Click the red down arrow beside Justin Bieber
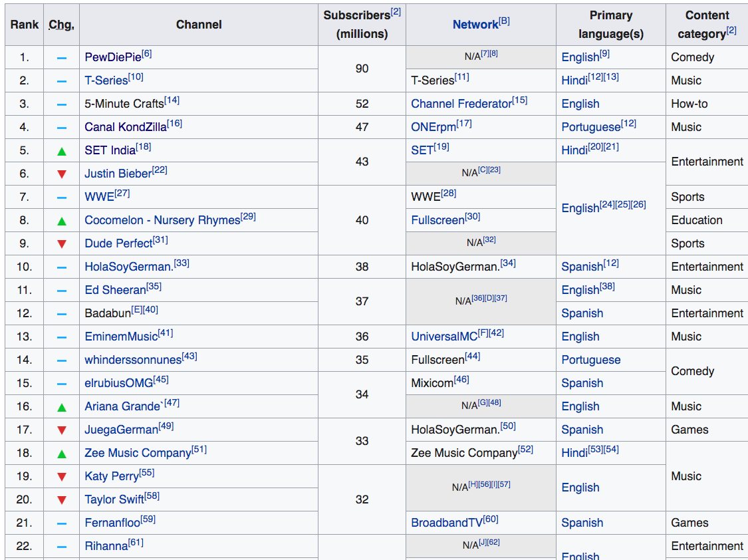Screen dimensions: 748x560 62,174
